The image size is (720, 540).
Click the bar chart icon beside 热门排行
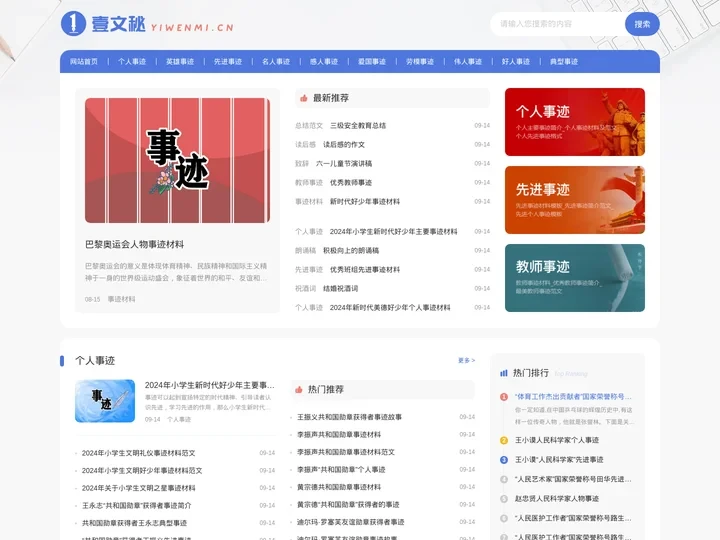coord(504,373)
